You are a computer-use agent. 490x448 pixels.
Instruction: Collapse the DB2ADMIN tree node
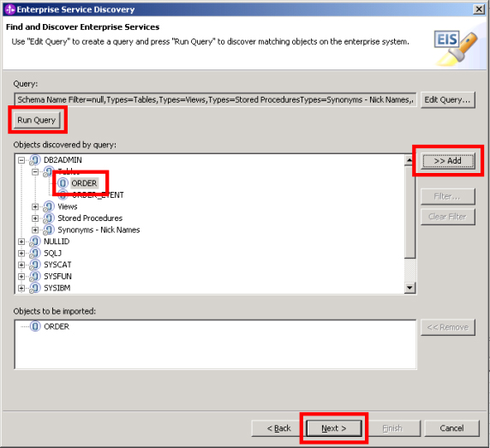21,160
